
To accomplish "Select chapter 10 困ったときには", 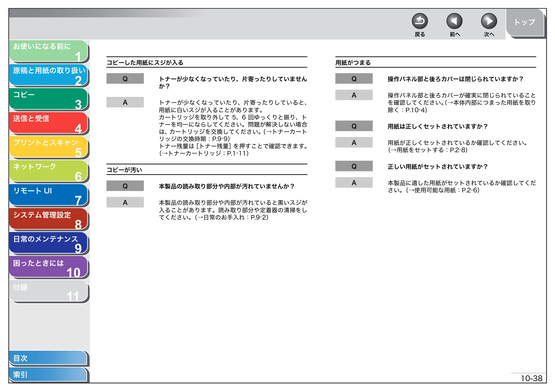I will [x=48, y=267].
